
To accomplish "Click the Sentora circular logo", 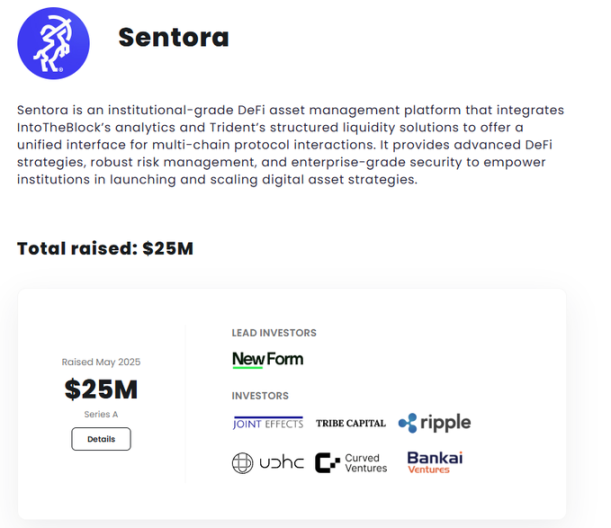I will (53, 43).
